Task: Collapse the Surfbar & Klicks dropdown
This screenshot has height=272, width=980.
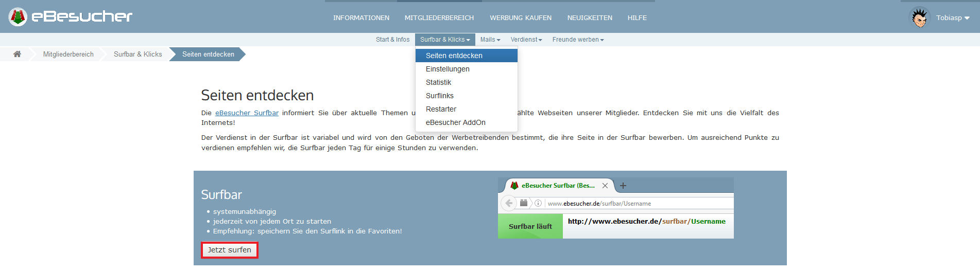Action: pyautogui.click(x=445, y=40)
